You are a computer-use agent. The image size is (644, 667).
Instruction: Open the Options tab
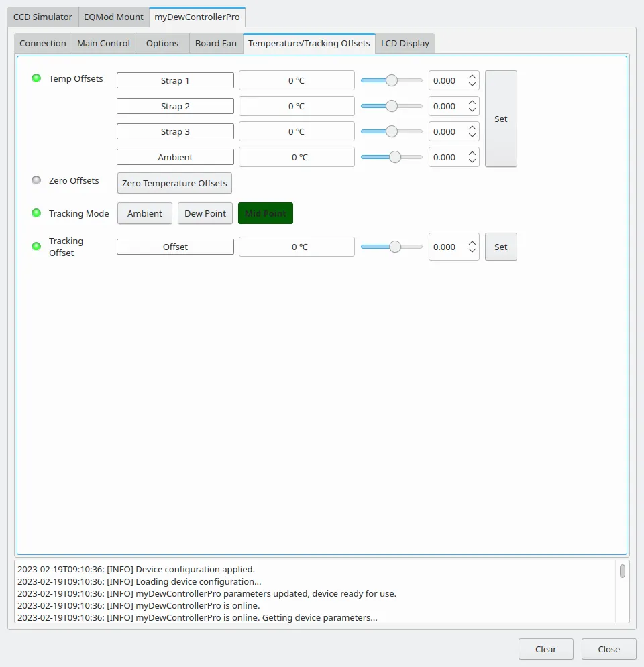pos(162,43)
